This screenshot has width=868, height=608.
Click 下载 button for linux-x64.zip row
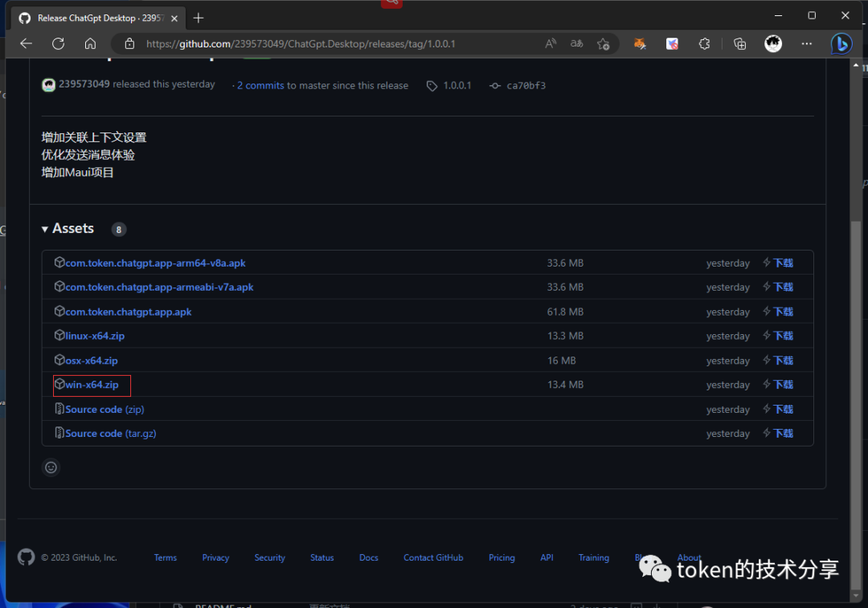pyautogui.click(x=778, y=335)
